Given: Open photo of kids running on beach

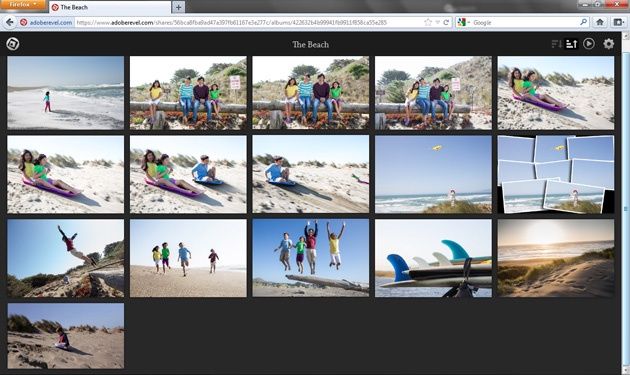Looking at the screenshot, I should pos(188,258).
